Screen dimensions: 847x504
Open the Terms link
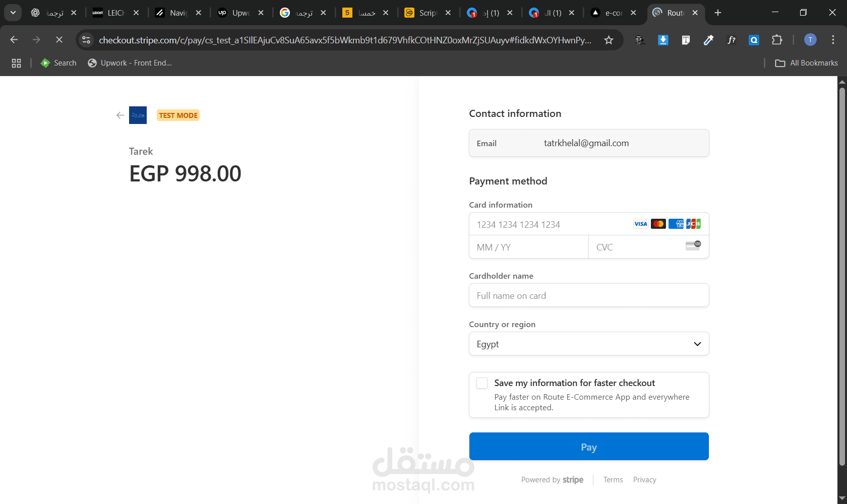coord(613,480)
